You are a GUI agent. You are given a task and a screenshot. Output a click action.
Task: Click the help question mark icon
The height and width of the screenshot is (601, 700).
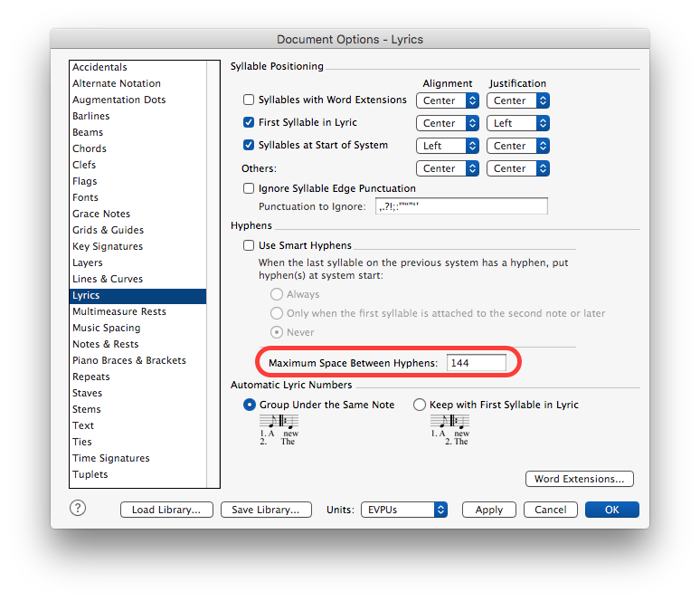point(79,509)
